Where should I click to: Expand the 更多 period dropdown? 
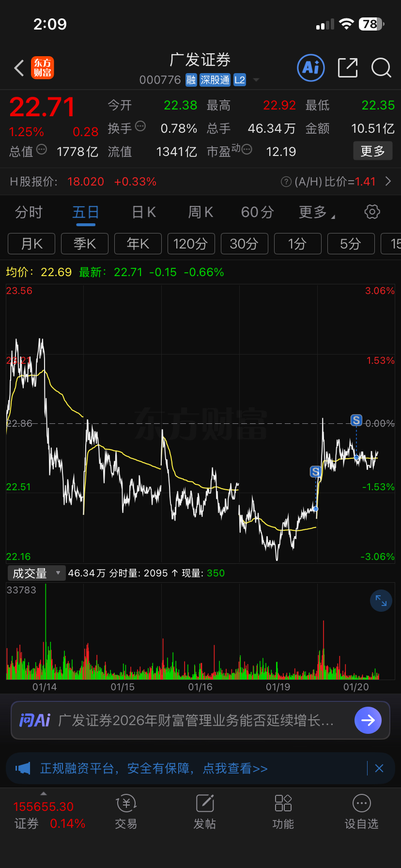point(317,212)
